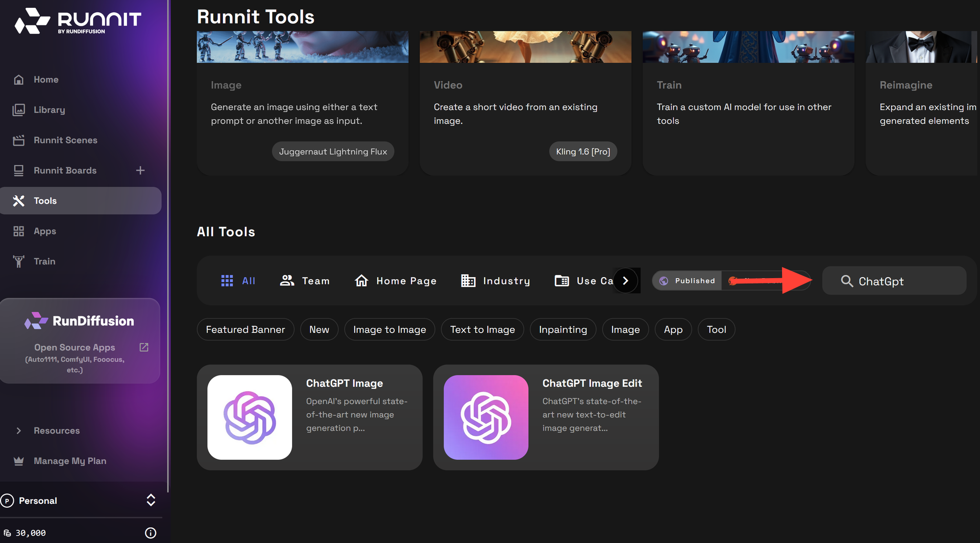Open the Video tool card
980x543 pixels.
tap(525, 103)
